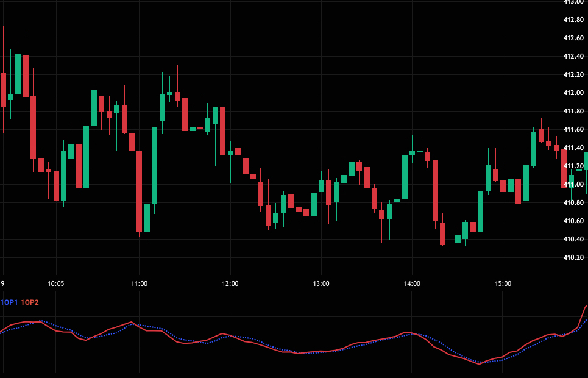Click the 12:00 label on time axis
588x378 pixels.
[230, 283]
